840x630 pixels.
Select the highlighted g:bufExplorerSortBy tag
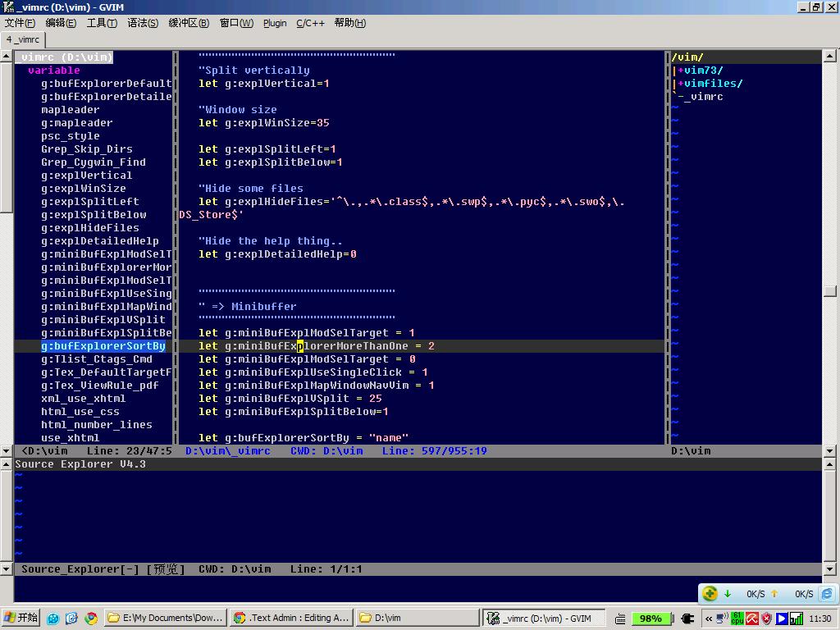(x=103, y=346)
